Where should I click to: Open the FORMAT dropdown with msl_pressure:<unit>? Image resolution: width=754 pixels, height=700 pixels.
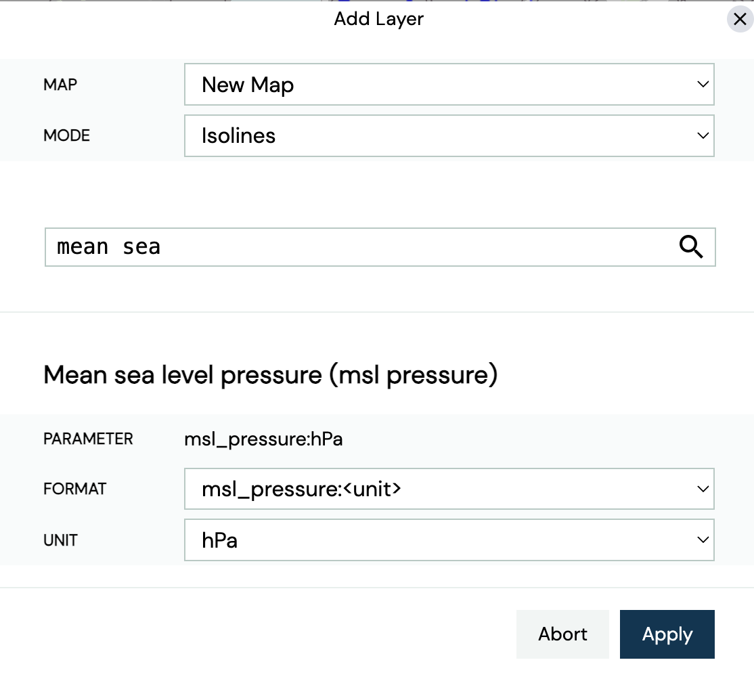[449, 489]
